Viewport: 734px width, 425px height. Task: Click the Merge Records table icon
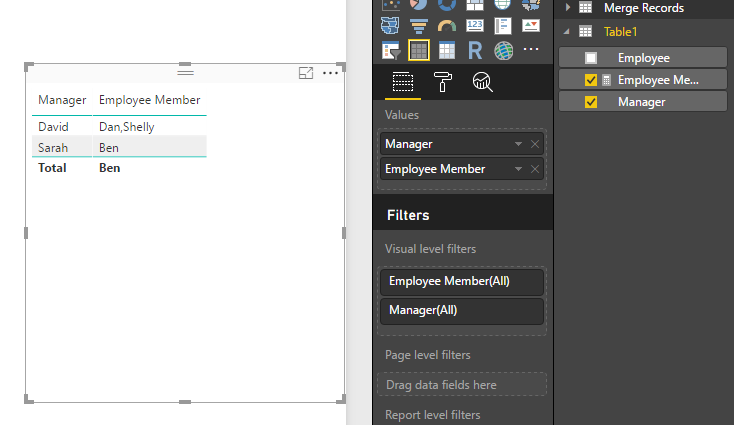click(585, 7)
